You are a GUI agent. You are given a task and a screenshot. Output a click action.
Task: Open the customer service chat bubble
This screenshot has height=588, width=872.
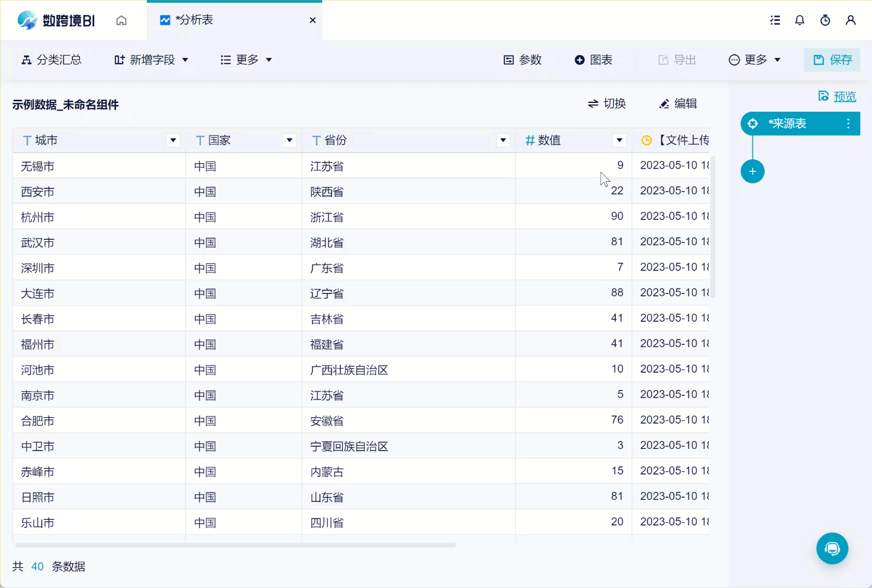point(832,549)
